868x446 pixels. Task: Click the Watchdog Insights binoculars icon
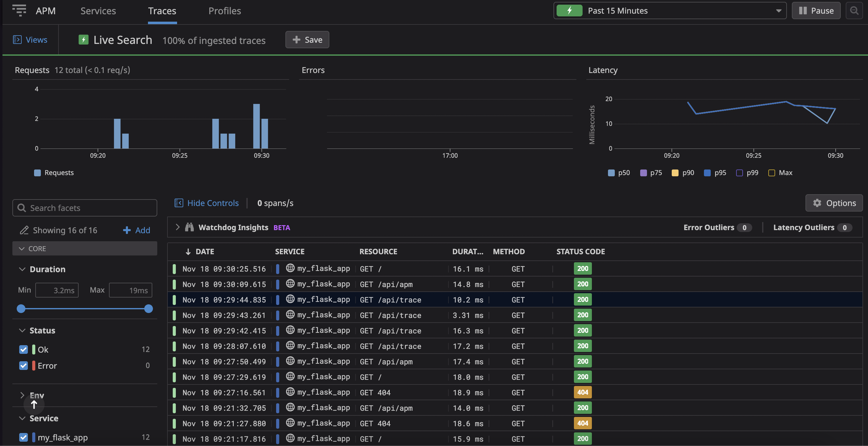(x=189, y=227)
